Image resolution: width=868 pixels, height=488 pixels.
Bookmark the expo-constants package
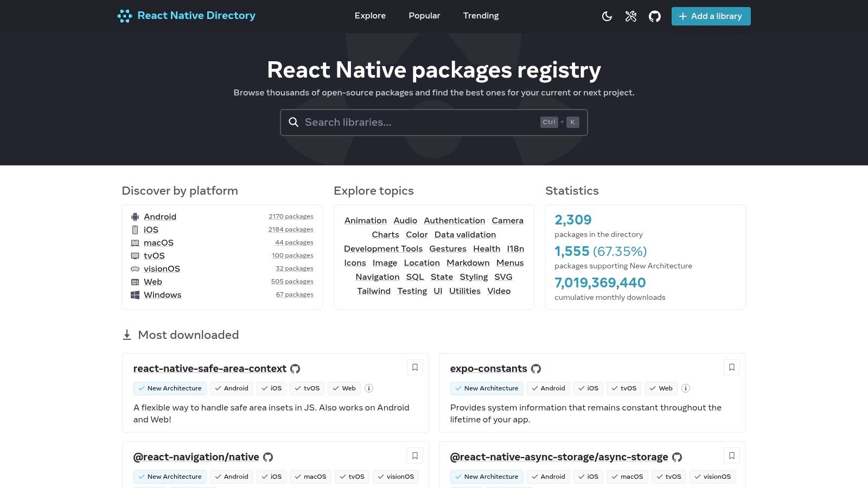point(731,367)
